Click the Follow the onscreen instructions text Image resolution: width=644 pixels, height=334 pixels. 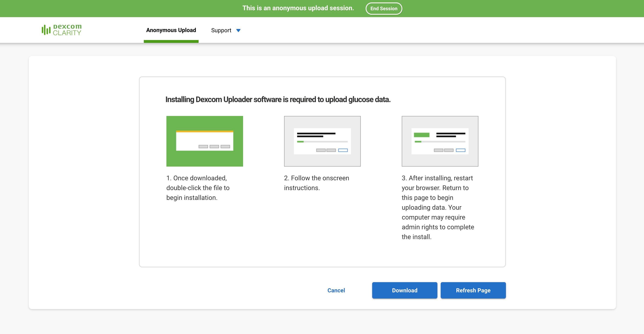pos(316,183)
